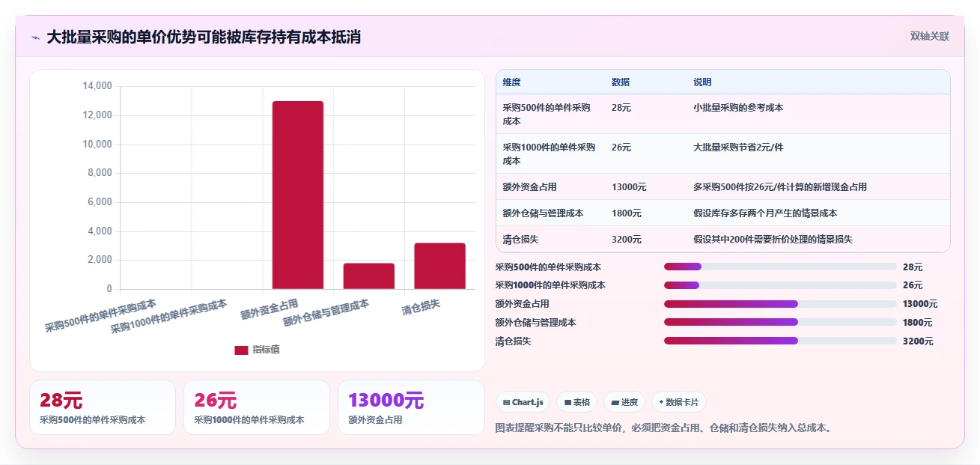
Task: Click the progress bar for 采购500件的单件采购成本
Action: (780, 267)
